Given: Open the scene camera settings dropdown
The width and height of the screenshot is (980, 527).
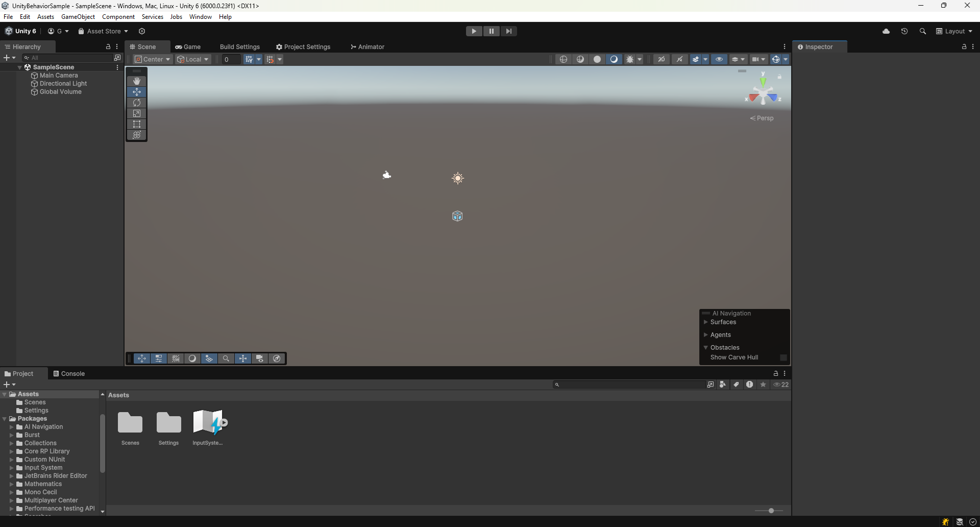Looking at the screenshot, I should point(758,59).
